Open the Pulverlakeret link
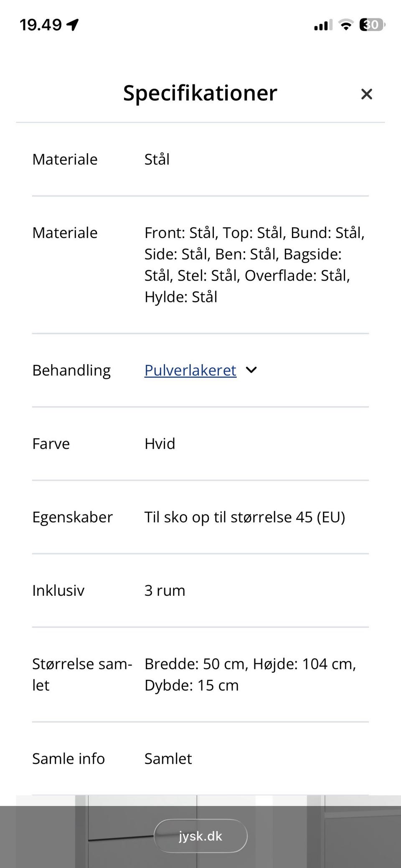 pos(190,370)
